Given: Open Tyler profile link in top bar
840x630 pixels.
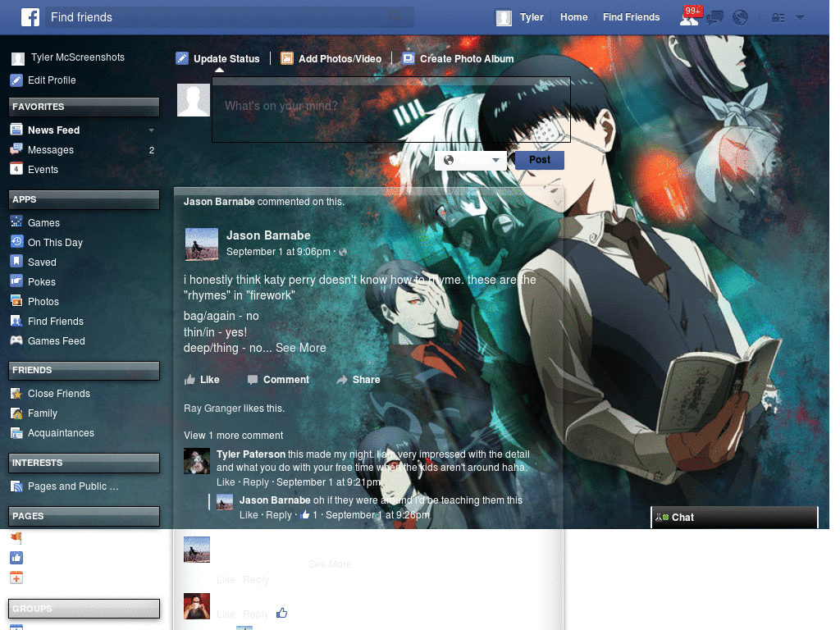Looking at the screenshot, I should click(x=532, y=17).
